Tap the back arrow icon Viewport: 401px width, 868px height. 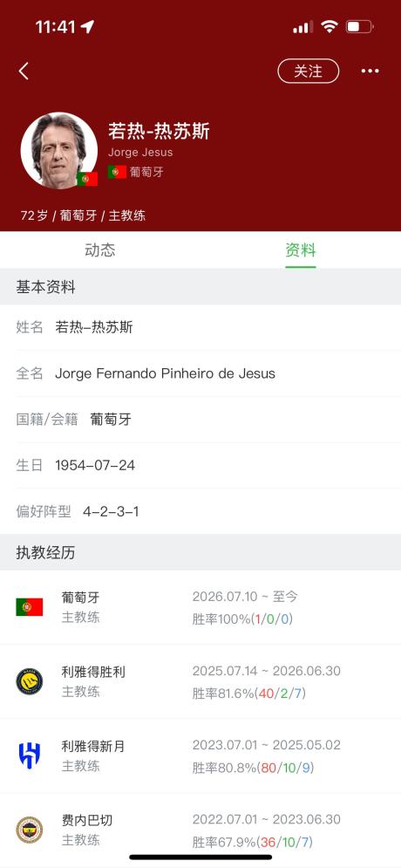point(24,71)
